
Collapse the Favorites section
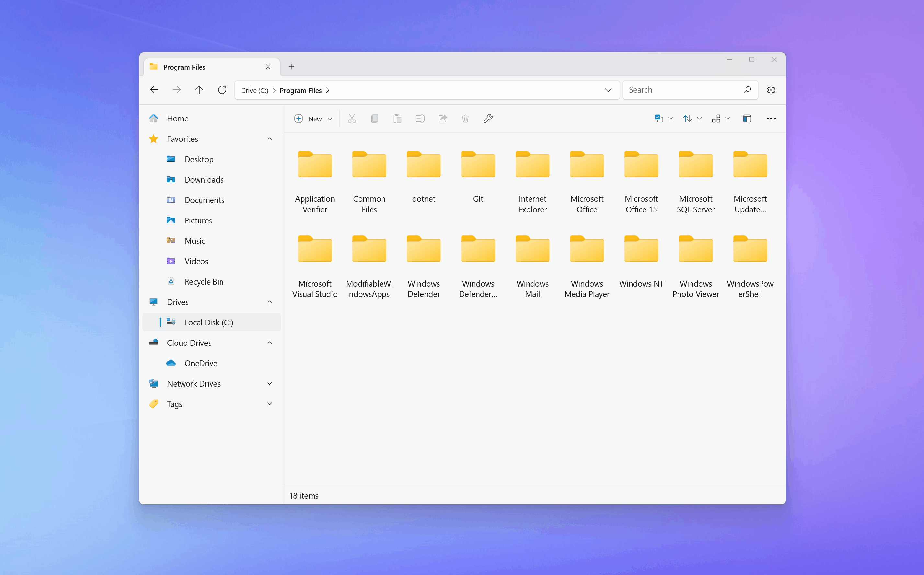[270, 139]
